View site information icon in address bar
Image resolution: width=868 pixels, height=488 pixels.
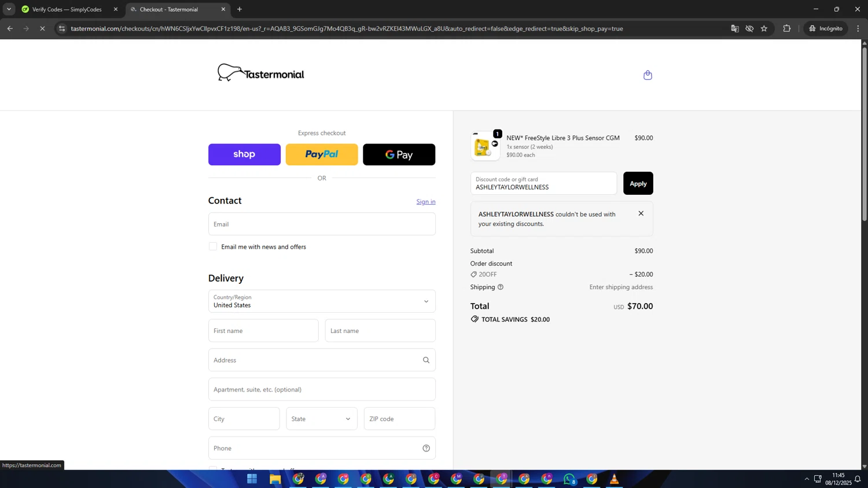pos(62,28)
